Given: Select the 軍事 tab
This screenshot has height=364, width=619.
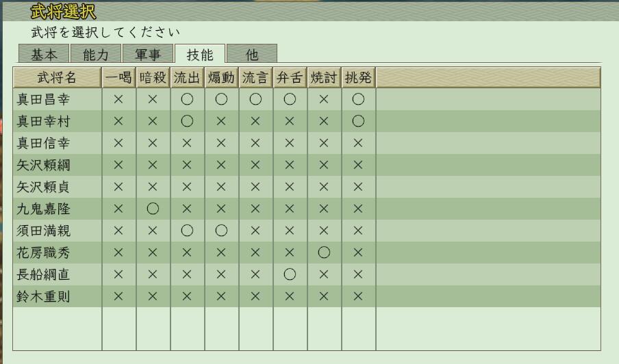Looking at the screenshot, I should [x=147, y=55].
